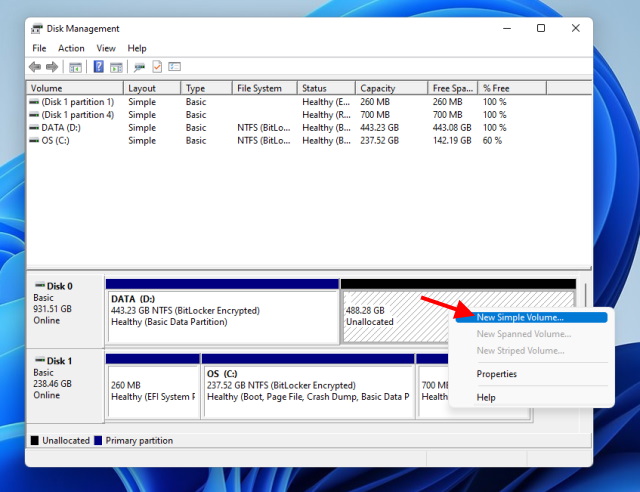The height and width of the screenshot is (492, 640).
Task: Click the Show/Hide Action Pane icon
Action: pyautogui.click(x=116, y=67)
